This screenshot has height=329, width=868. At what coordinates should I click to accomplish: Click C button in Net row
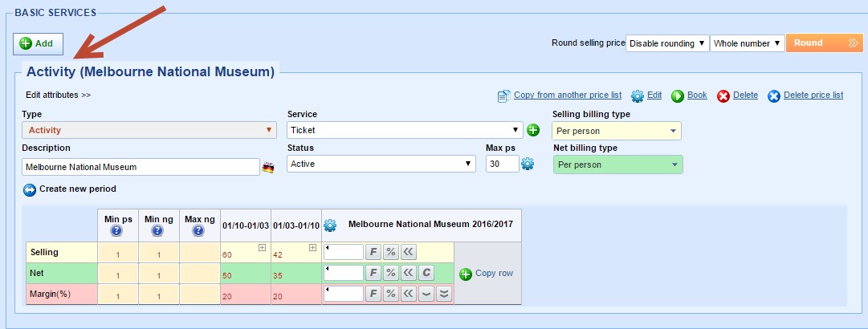click(426, 273)
